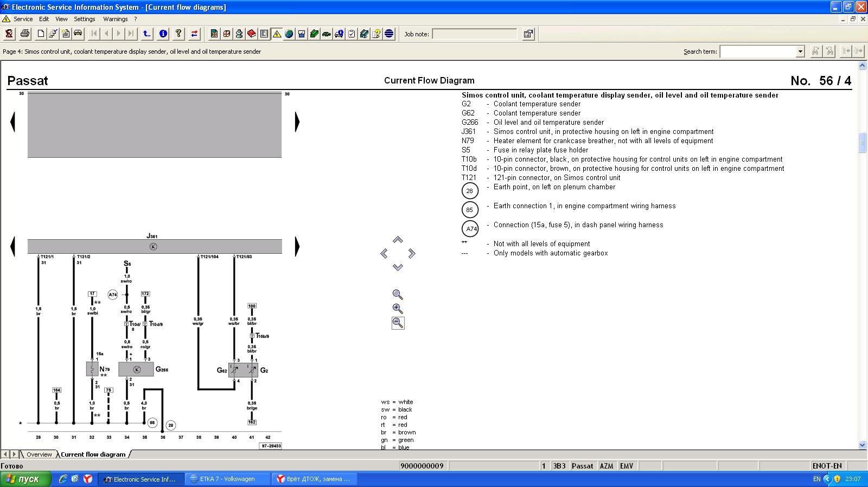Click the red book toolbar icon

[x=252, y=34]
